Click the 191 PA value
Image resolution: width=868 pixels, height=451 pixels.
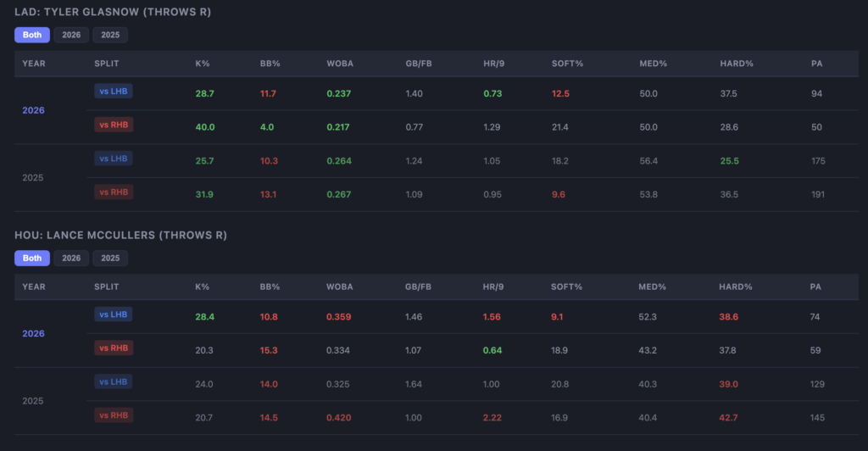pyautogui.click(x=818, y=194)
